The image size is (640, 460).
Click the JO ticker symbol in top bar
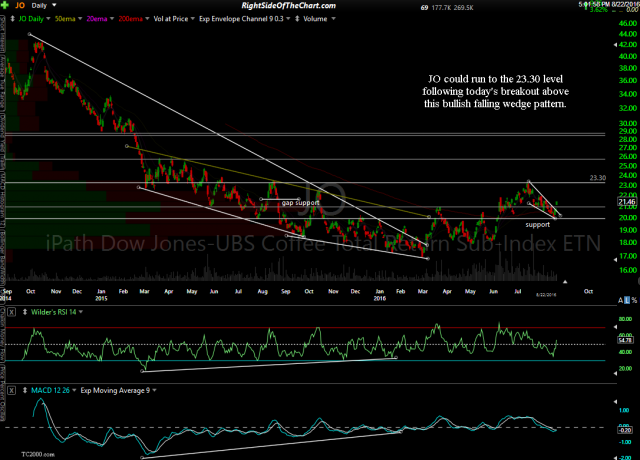coord(16,5)
